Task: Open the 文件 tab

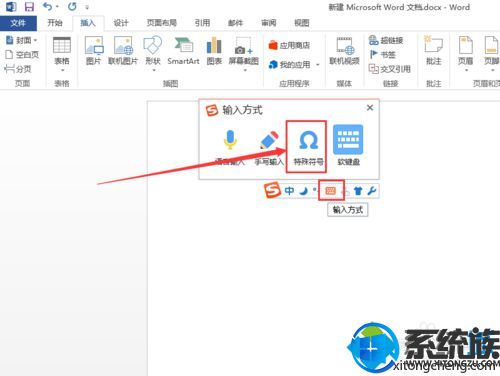Action: tap(18, 23)
